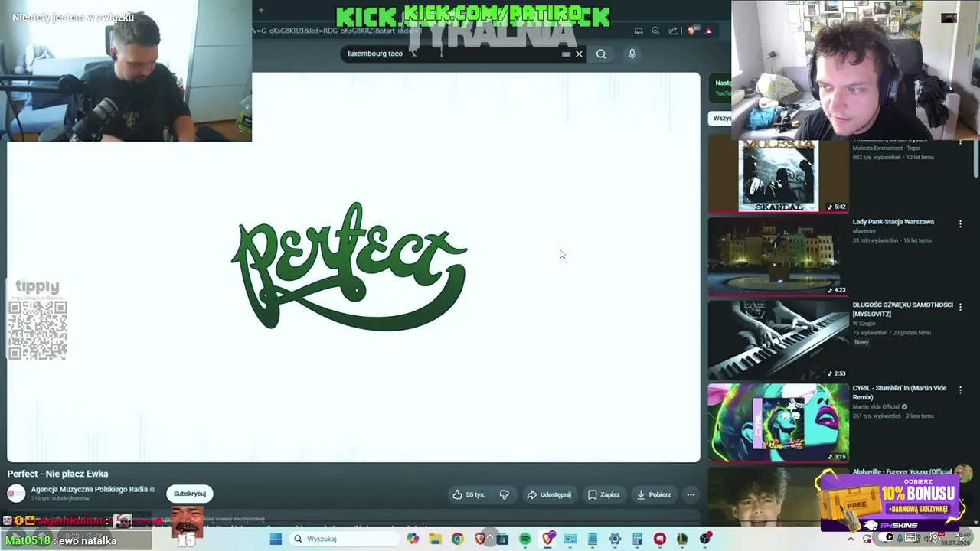Open Google Chrome from the taskbar
This screenshot has width=980, height=551.
pyautogui.click(x=457, y=539)
